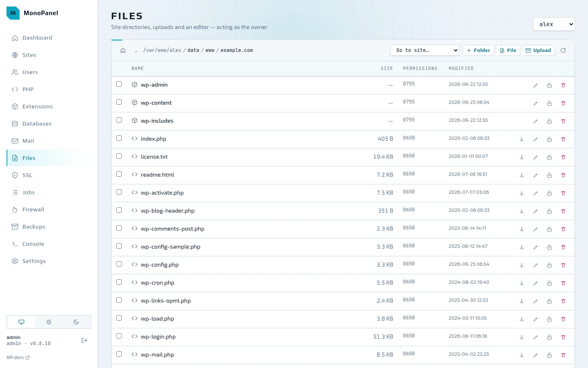This screenshot has height=368, width=588.
Task: Open the wp-content folder name
Action: [156, 103]
